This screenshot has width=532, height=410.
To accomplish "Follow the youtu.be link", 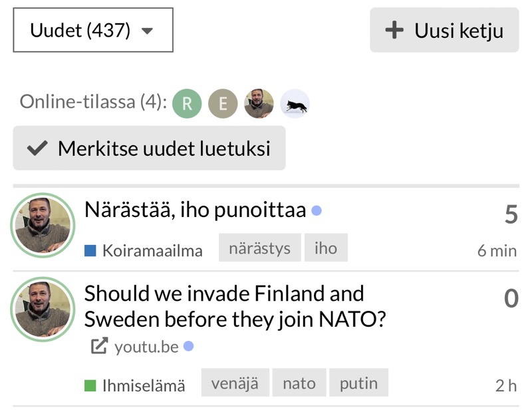I will (x=146, y=347).
